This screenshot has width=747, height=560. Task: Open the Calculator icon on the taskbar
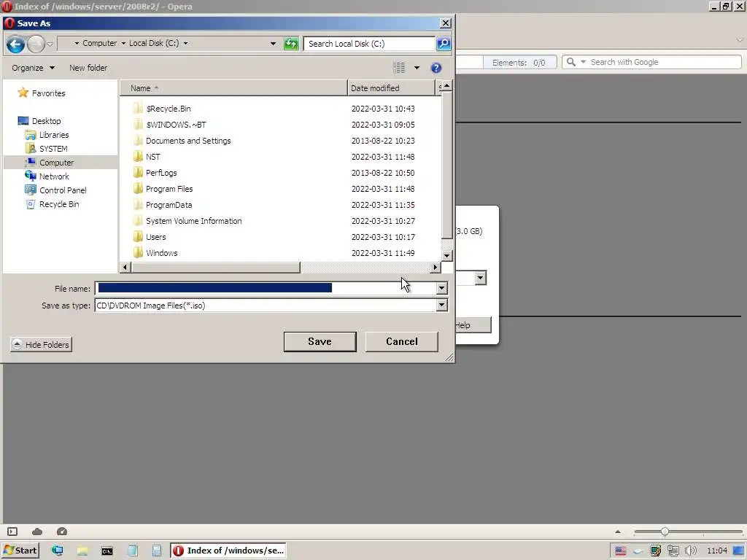pyautogui.click(x=157, y=551)
